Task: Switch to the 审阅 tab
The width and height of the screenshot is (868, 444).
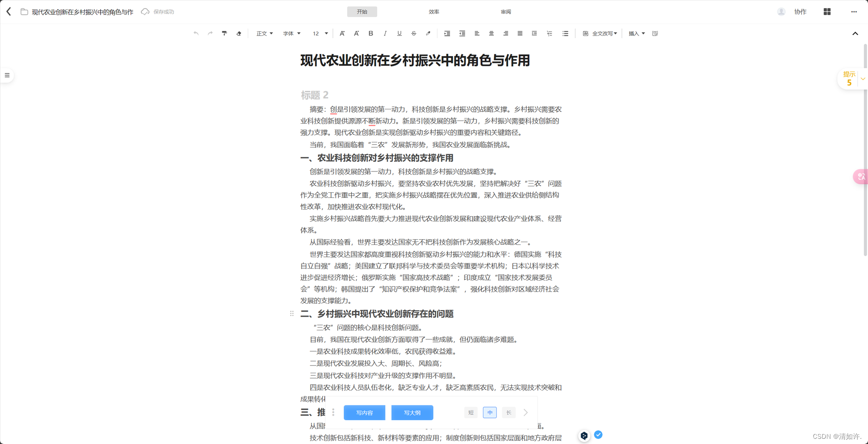Action: pyautogui.click(x=506, y=12)
